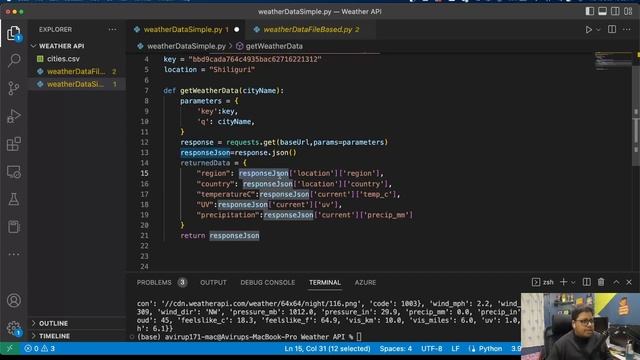Switch to AZURE panel tab
This screenshot has height=360, width=640.
point(365,282)
